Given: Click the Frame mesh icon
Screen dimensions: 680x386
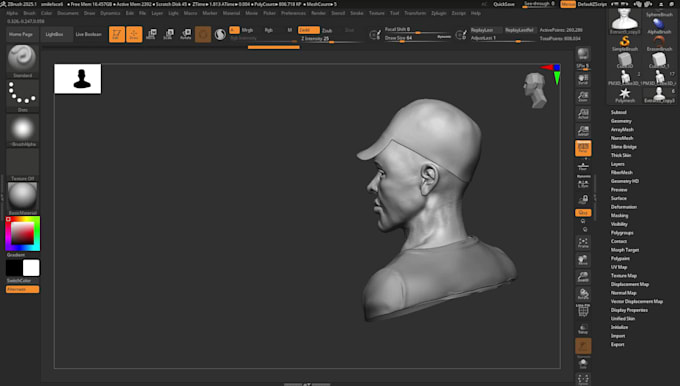Looking at the screenshot, I should pyautogui.click(x=583, y=243).
